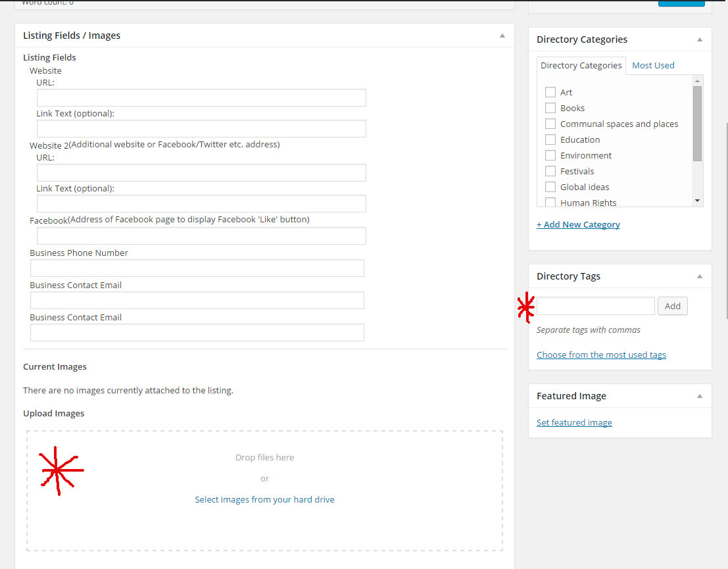Switch to the Most Used tab
This screenshot has height=569, width=728.
tap(653, 65)
